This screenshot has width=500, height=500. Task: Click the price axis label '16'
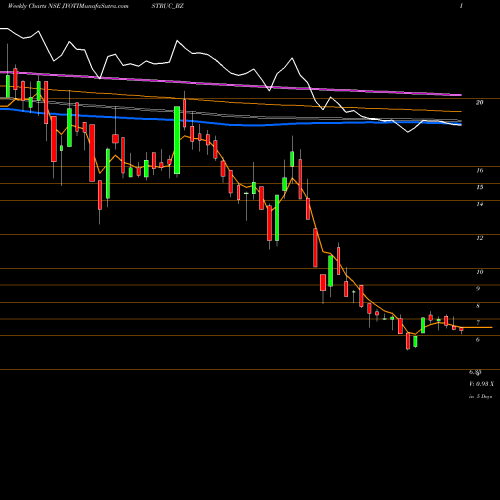479,171
